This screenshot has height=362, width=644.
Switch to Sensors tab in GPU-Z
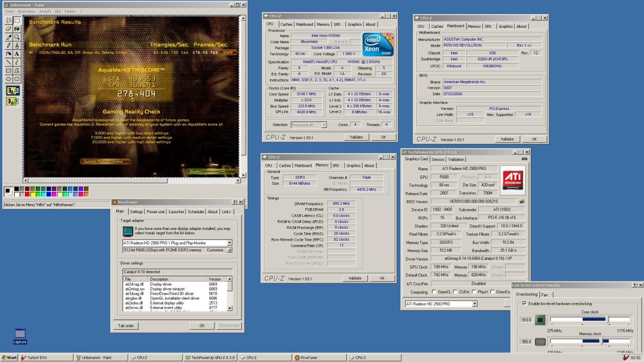pos(438,159)
